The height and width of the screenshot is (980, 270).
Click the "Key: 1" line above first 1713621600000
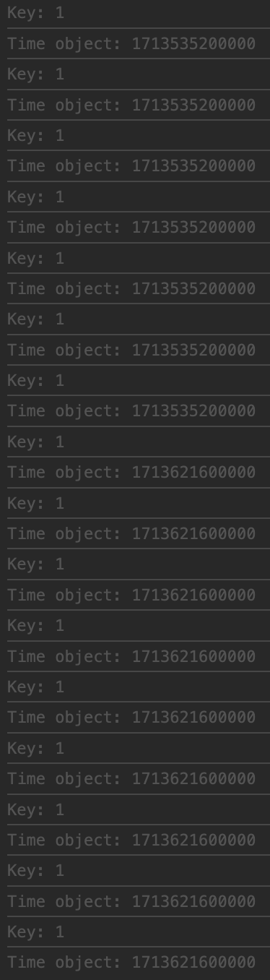click(x=35, y=442)
